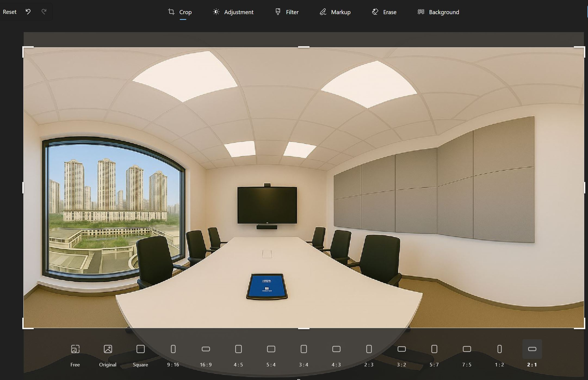Click the Redo arrow icon

click(x=44, y=12)
